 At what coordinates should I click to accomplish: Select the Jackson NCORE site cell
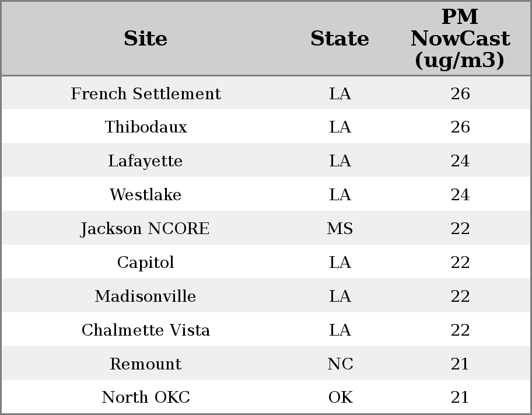pyautogui.click(x=146, y=229)
